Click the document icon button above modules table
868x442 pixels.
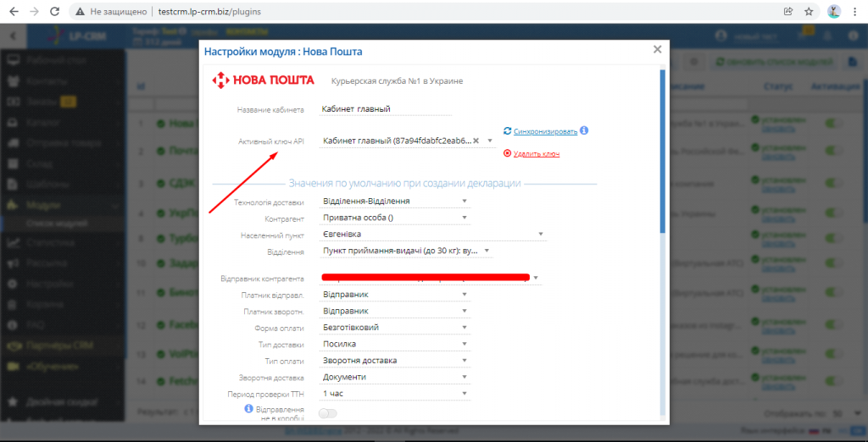[x=852, y=62]
